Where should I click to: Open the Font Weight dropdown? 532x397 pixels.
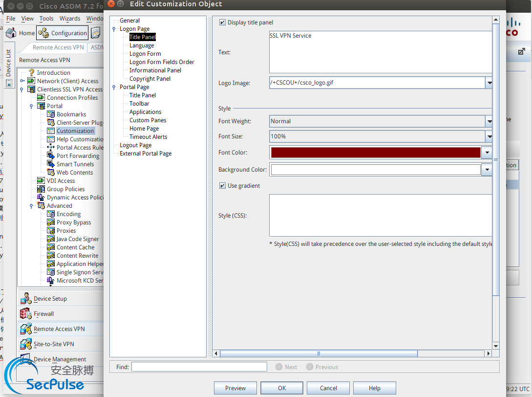pos(489,121)
